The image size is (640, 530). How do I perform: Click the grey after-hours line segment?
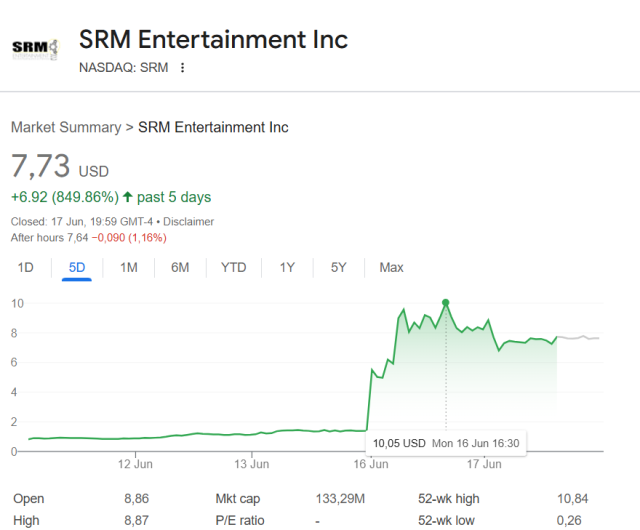pos(578,338)
